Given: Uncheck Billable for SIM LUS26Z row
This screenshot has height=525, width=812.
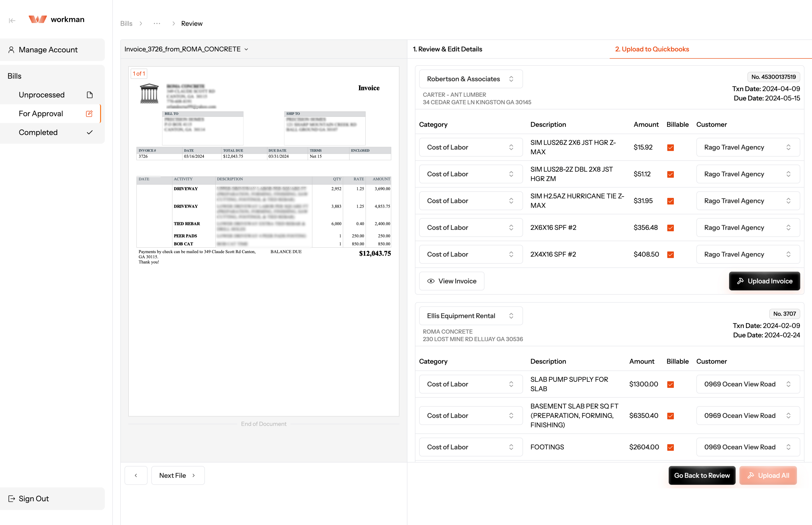Looking at the screenshot, I should point(670,148).
